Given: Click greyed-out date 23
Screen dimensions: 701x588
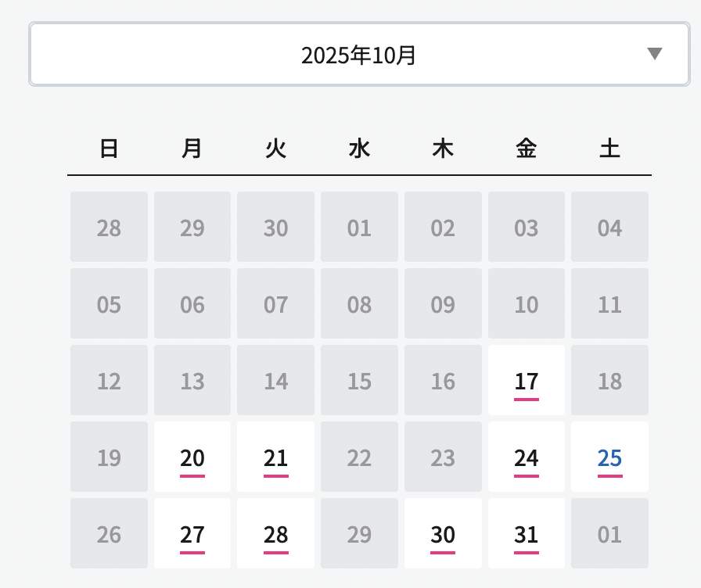Looking at the screenshot, I should [443, 457].
